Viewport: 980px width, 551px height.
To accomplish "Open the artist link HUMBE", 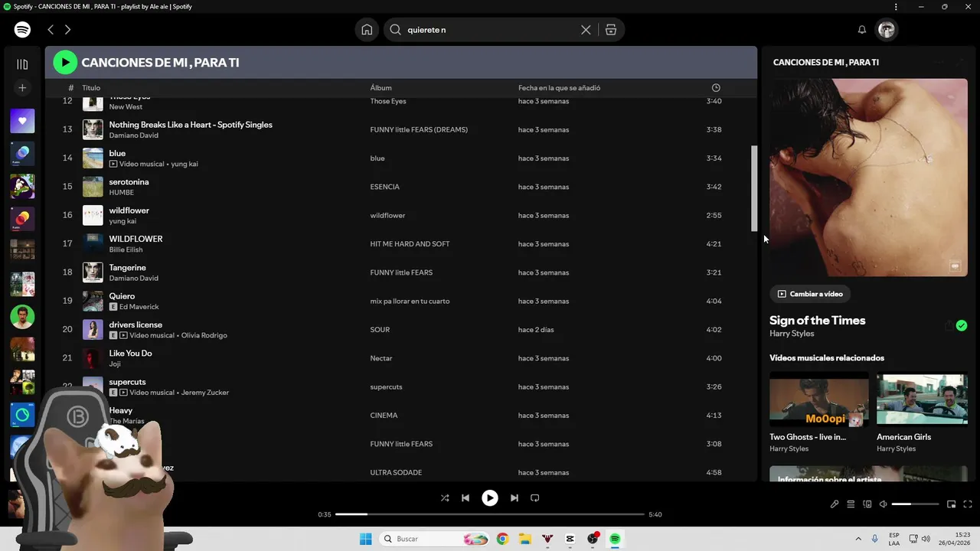I will tap(122, 193).
